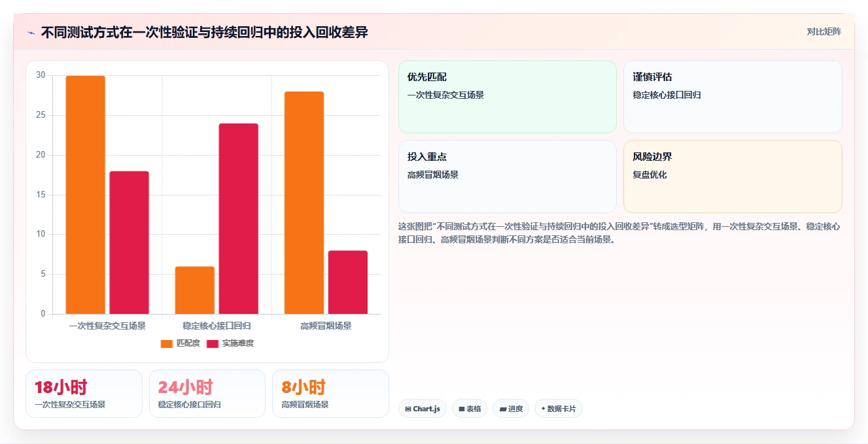
Task: Toggle the 实施难度 red legend swatch
Action: (213, 343)
